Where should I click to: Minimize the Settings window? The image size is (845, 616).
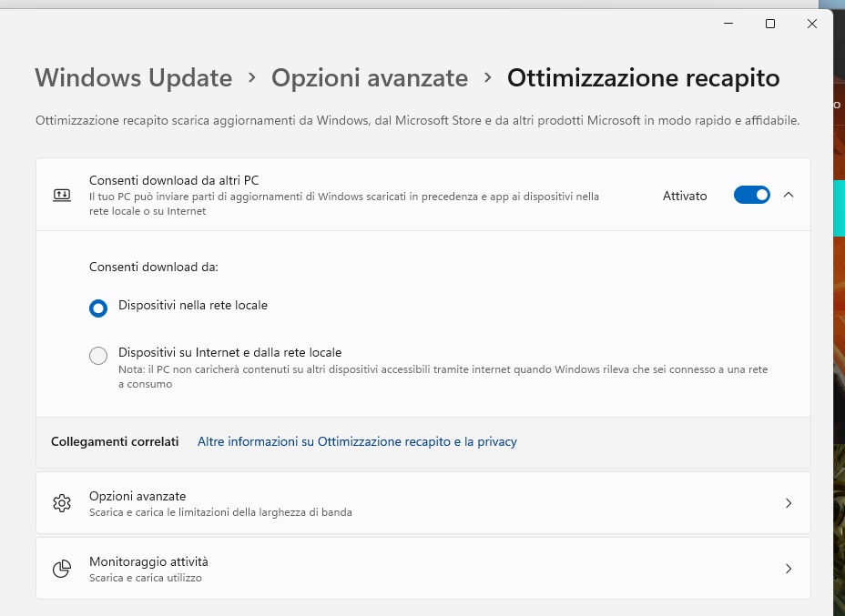coord(728,24)
